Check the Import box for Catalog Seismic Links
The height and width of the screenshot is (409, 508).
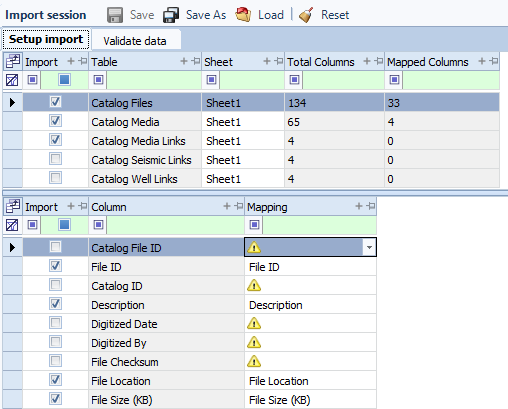tap(55, 159)
